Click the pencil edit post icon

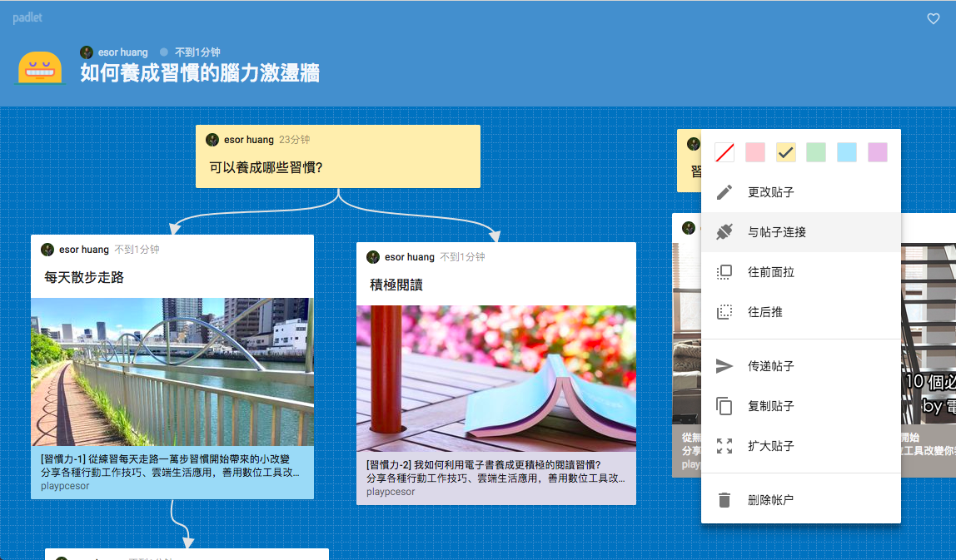point(724,192)
